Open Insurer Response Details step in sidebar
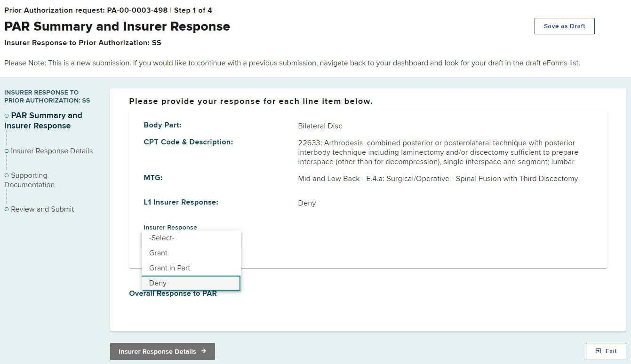Viewport: 631px width, 364px height. [x=52, y=151]
